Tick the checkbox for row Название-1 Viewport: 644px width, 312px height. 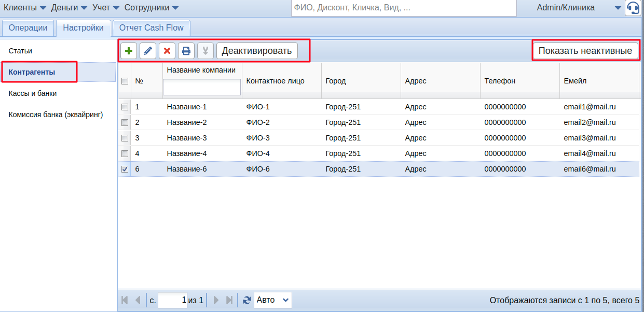pos(125,107)
